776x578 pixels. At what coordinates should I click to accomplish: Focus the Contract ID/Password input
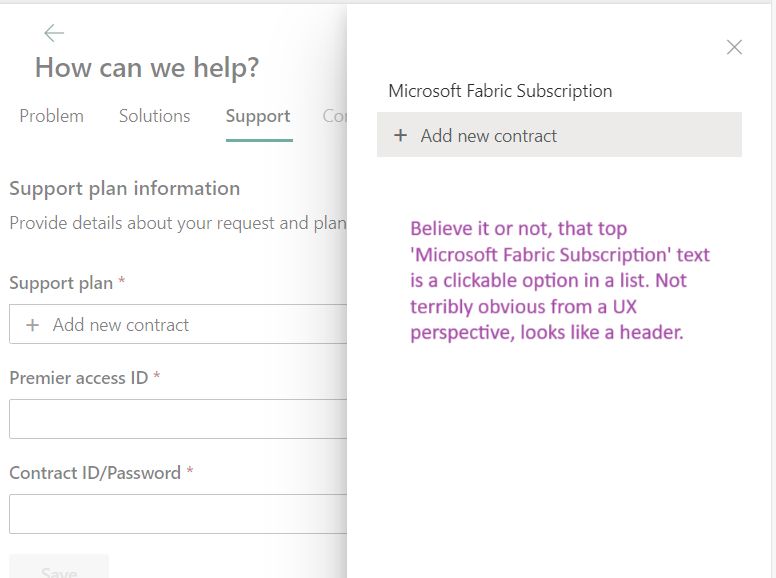tap(178, 514)
